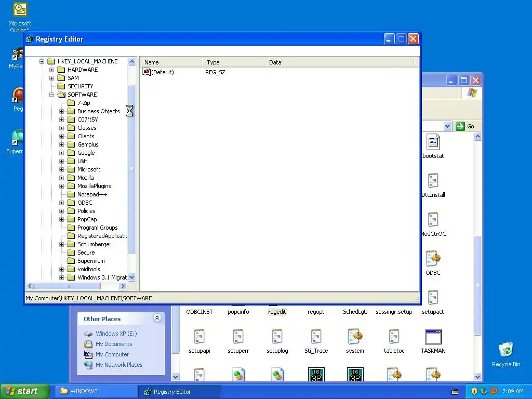Sort values by Data column header

click(x=339, y=62)
